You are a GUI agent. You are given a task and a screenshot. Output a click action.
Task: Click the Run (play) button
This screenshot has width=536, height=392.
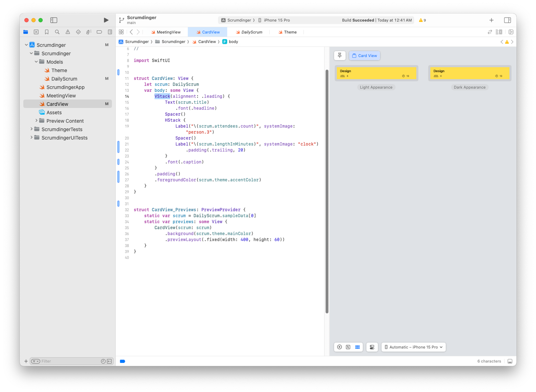click(106, 20)
